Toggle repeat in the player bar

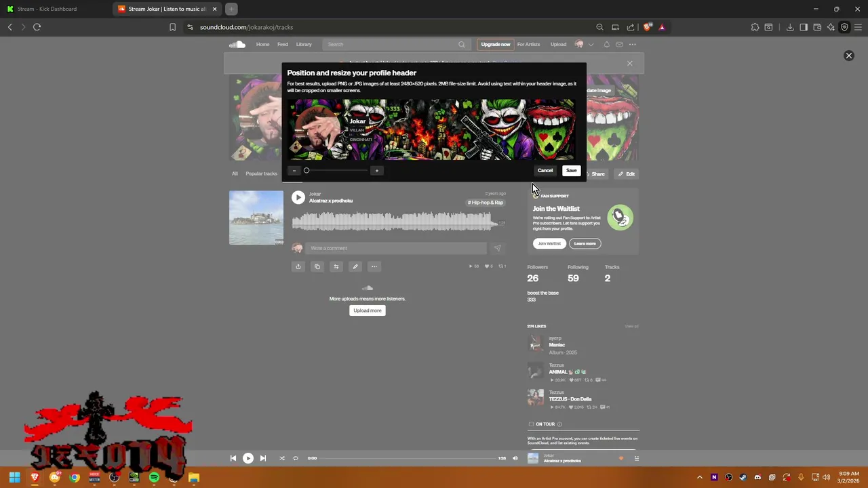[296, 458]
